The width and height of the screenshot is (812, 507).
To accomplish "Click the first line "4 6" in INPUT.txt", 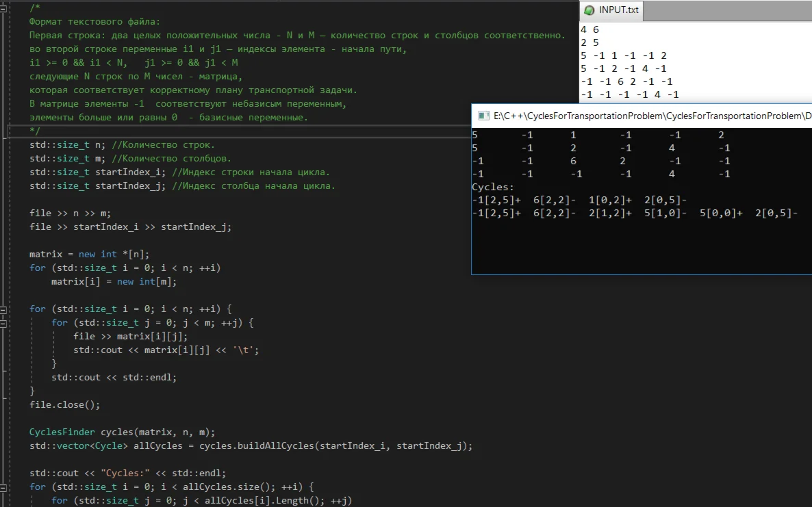I will pyautogui.click(x=589, y=30).
